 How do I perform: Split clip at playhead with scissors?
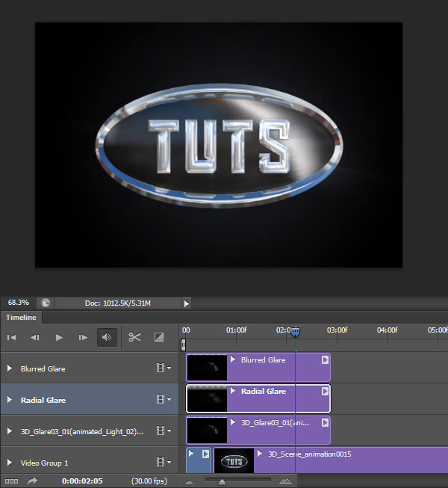134,337
